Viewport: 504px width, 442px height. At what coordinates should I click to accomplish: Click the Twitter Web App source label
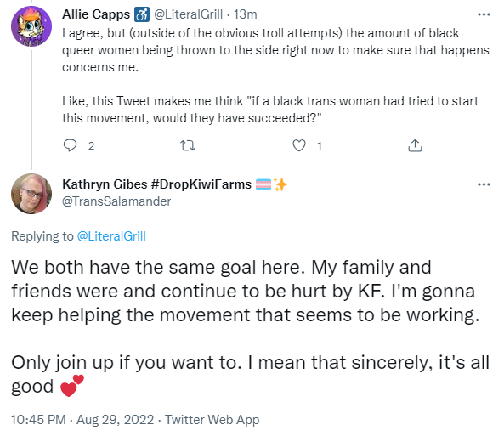point(212,420)
